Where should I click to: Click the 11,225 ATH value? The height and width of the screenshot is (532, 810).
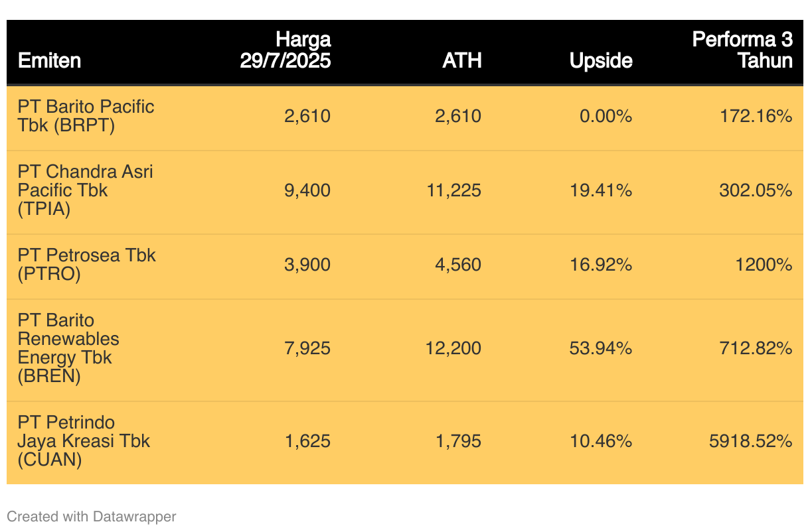(453, 191)
